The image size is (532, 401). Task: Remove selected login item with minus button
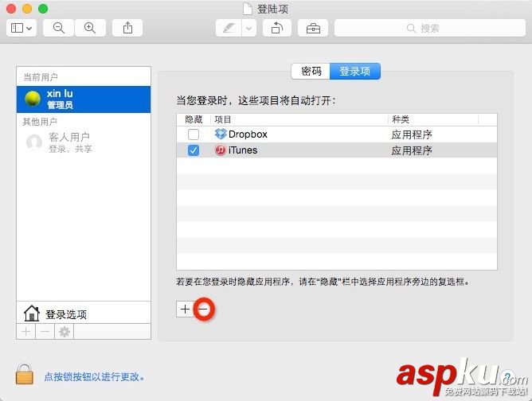(x=203, y=310)
